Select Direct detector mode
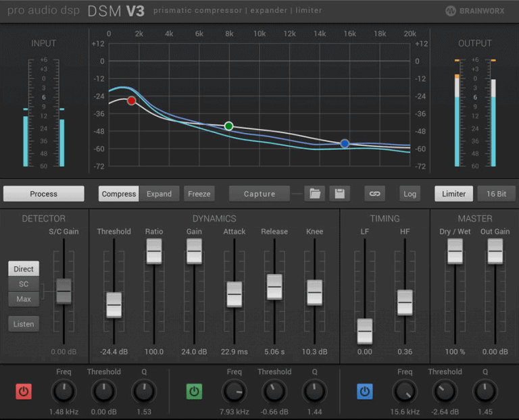 (24, 269)
